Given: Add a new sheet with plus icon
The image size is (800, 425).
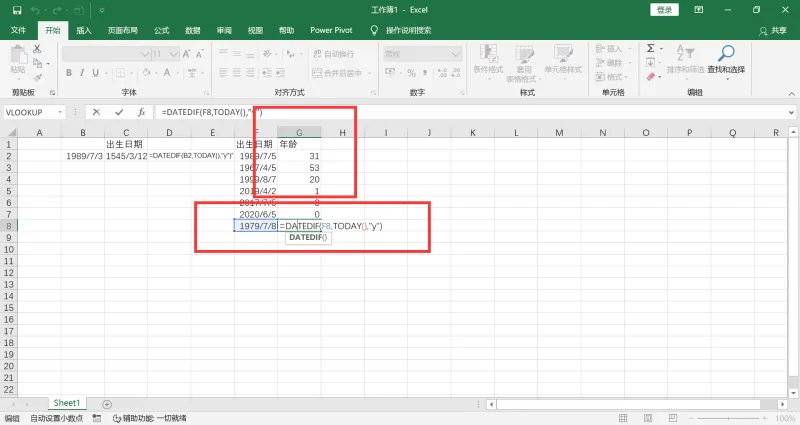Looking at the screenshot, I should click(x=107, y=404).
